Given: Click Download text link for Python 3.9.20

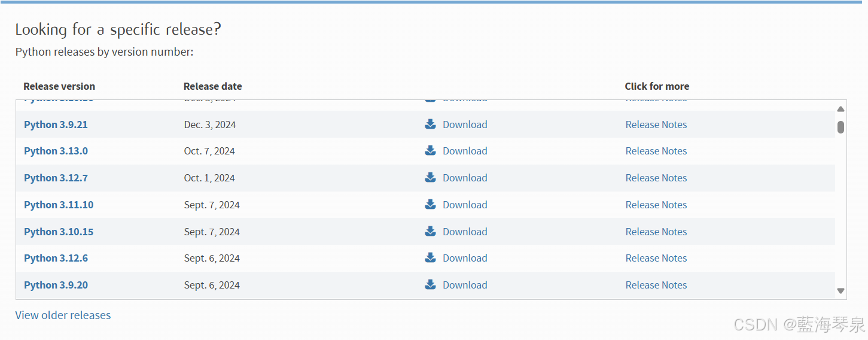Looking at the screenshot, I should pyautogui.click(x=465, y=285).
